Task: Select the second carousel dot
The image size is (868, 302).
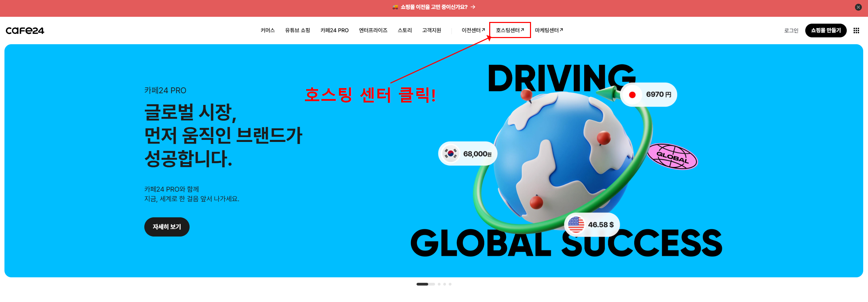Action: 439,284
